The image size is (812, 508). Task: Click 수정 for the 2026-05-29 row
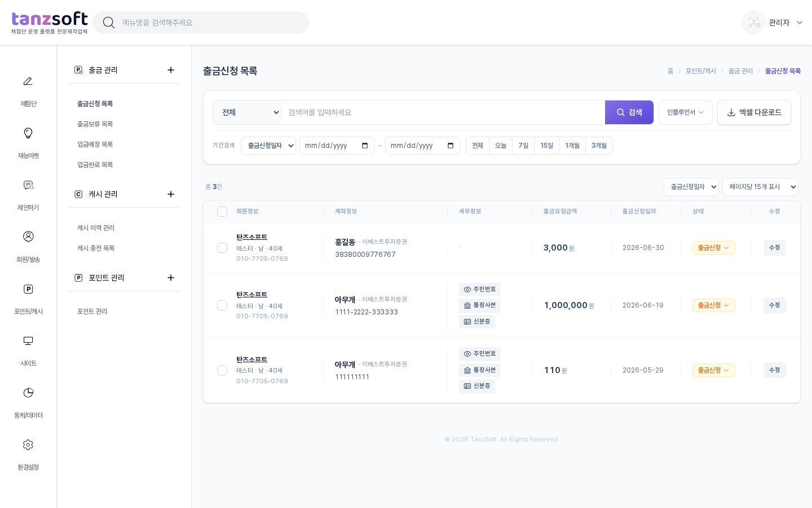[775, 370]
